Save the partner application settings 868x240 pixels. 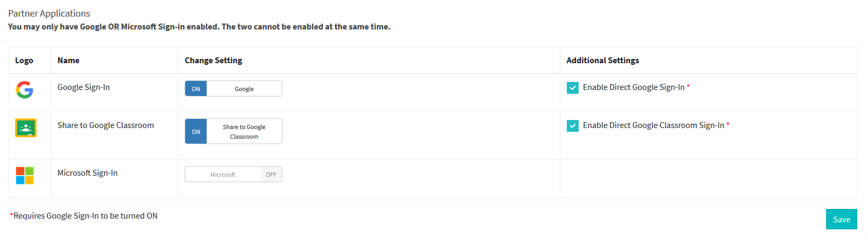coord(841,219)
